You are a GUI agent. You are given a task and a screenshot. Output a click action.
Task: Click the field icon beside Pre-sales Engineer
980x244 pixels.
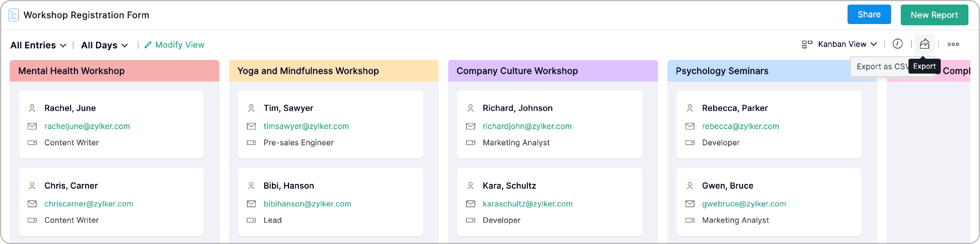click(x=251, y=142)
